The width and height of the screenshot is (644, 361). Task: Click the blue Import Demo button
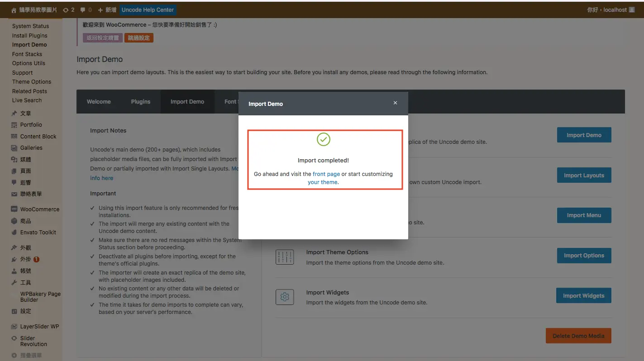click(584, 135)
